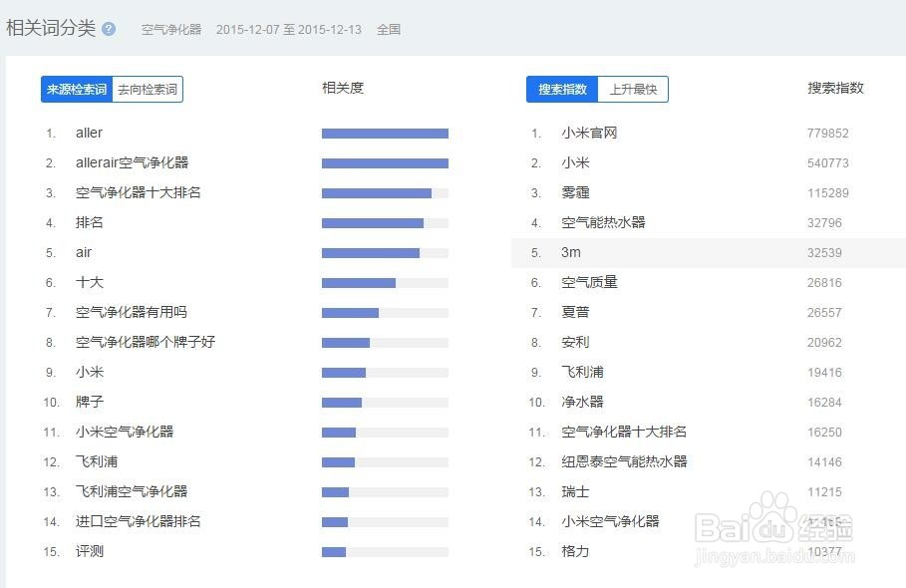Screen dimensions: 906x588
Task: Click the date range 2015-12-07 至 2015-12-13
Action: (289, 30)
